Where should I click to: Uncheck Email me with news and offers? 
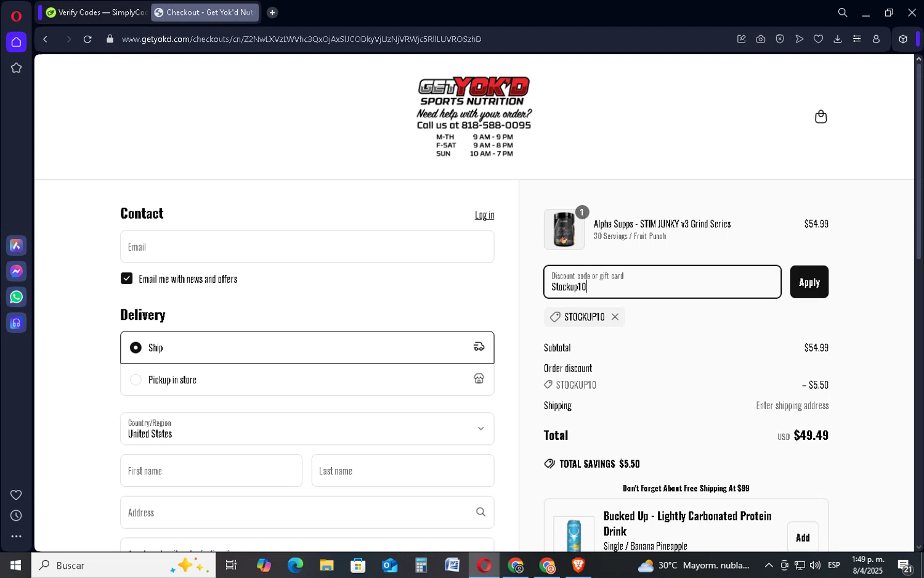[x=127, y=279]
